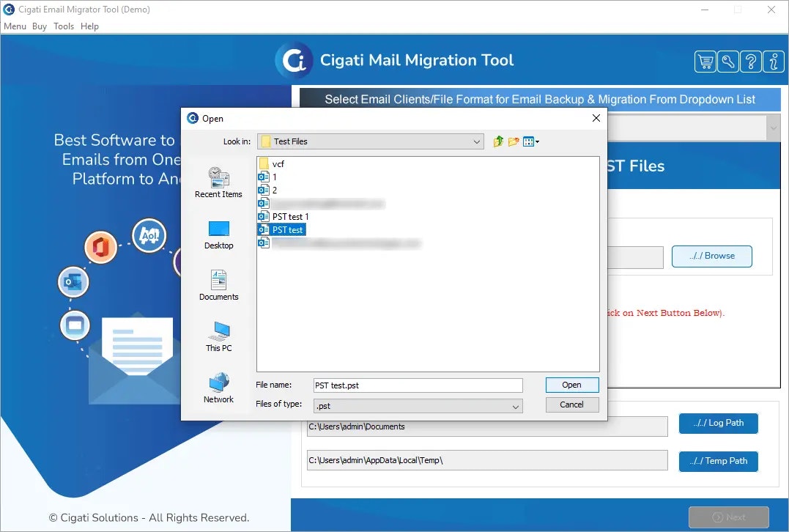789x532 pixels.
Task: Click the temp path text field
Action: tap(487, 460)
